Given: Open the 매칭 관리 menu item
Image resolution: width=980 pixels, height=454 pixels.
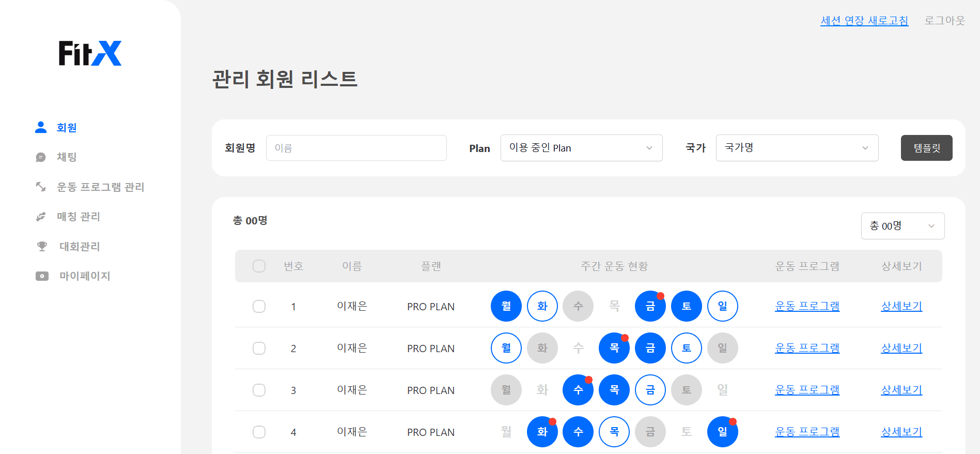Looking at the screenshot, I should (x=79, y=217).
